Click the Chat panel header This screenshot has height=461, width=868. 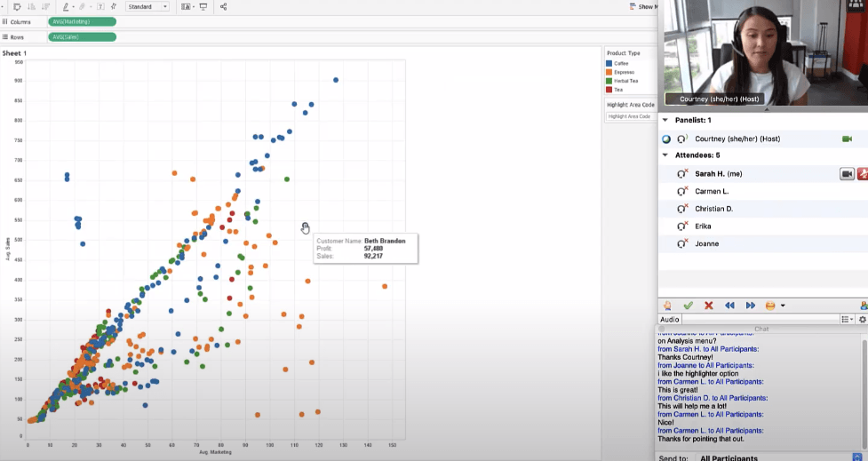click(x=761, y=329)
